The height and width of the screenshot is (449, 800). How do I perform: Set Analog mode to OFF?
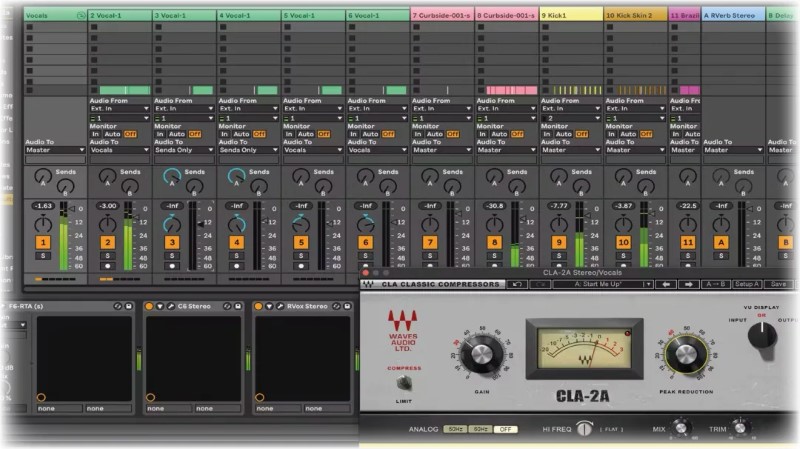point(505,429)
